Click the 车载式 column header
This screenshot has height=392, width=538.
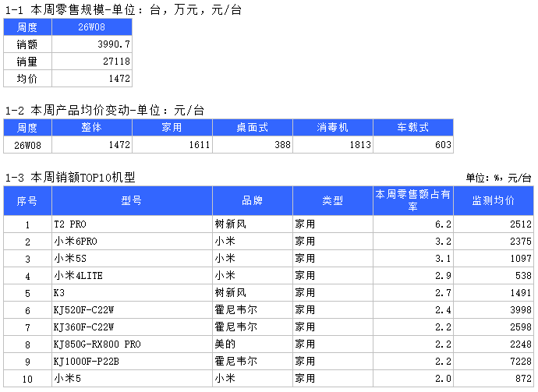(413, 127)
